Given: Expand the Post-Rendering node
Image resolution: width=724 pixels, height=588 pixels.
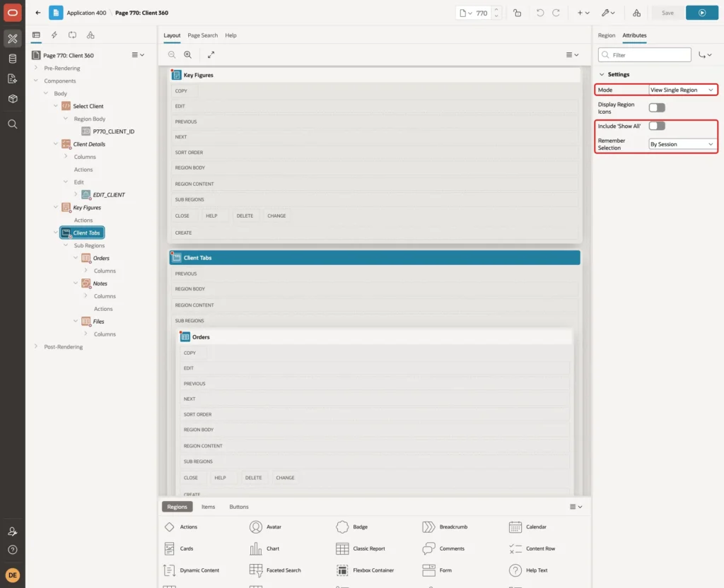Looking at the screenshot, I should click(35, 346).
